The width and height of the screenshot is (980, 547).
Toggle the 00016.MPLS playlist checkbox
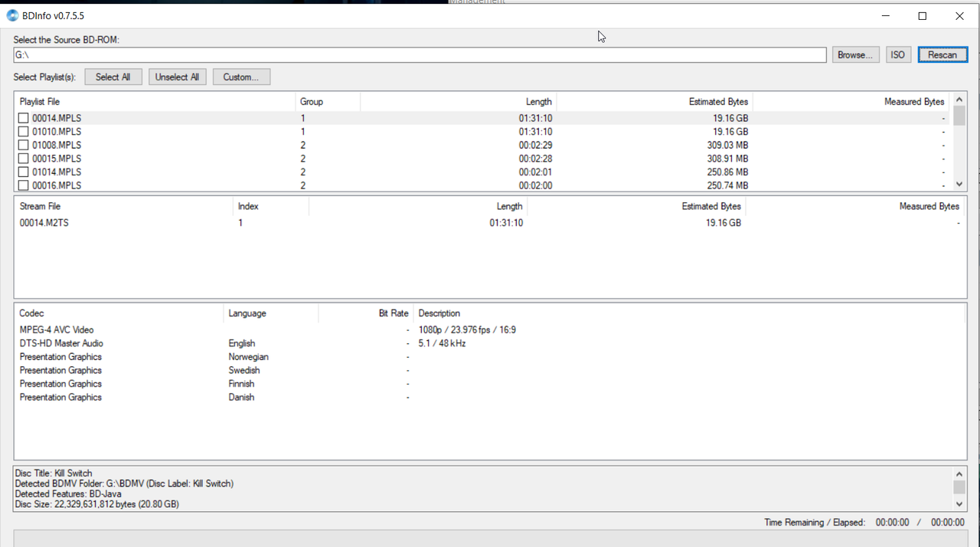(24, 185)
